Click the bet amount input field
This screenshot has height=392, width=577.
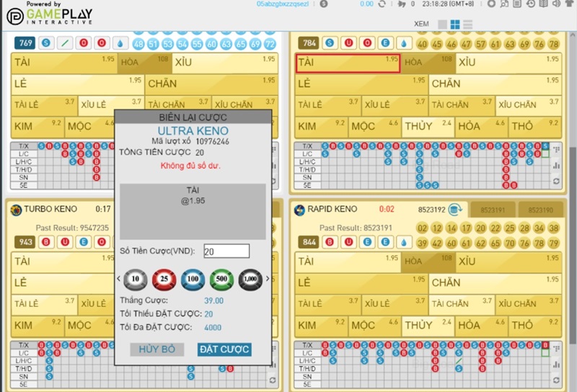pyautogui.click(x=226, y=251)
